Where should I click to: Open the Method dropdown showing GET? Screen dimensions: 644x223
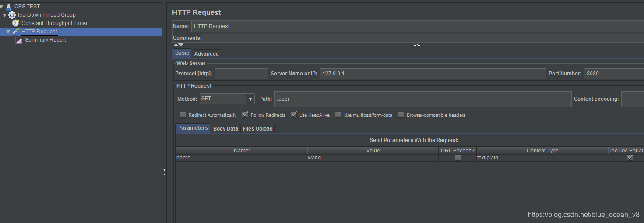click(227, 99)
